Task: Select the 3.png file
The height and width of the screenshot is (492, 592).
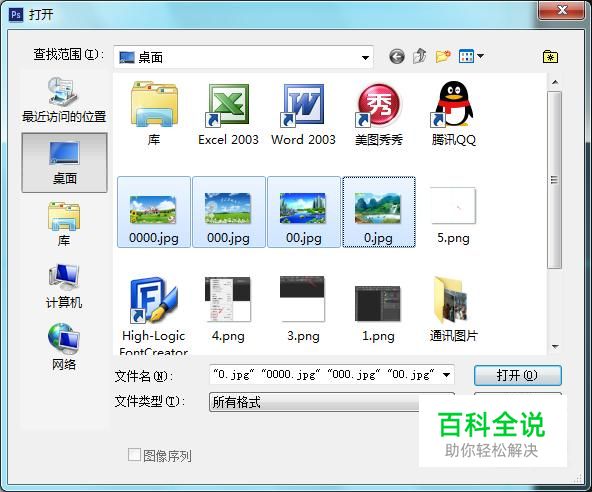Action: tap(303, 310)
